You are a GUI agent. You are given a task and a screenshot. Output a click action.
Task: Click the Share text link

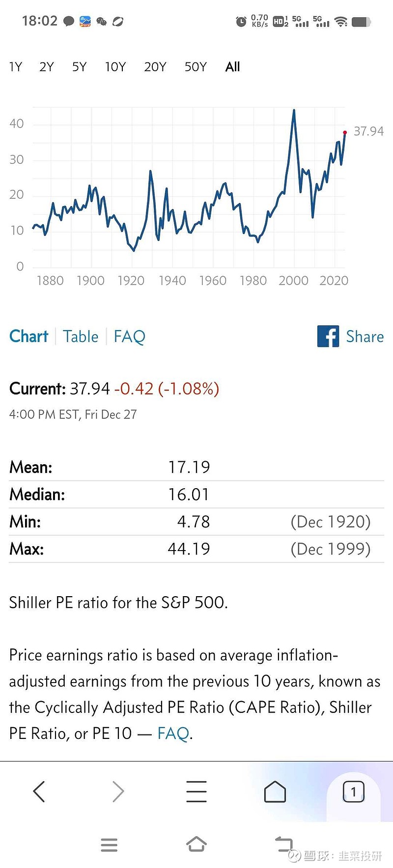click(365, 337)
